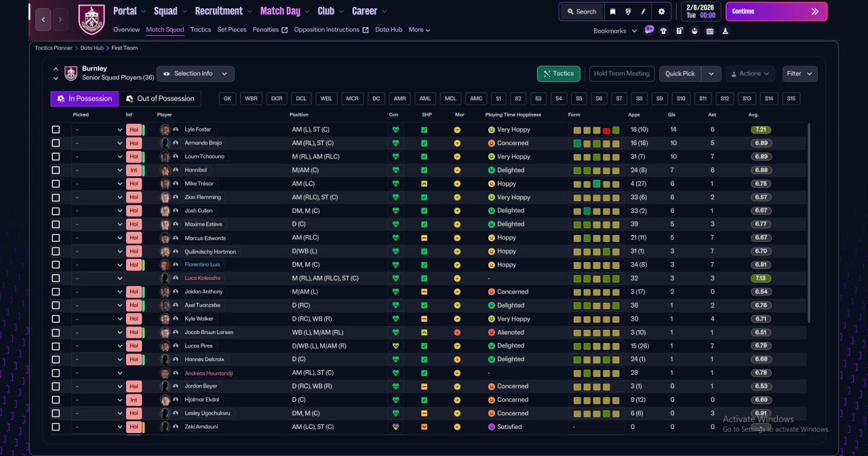
Task: Click the Int status badge for Hannibal
Action: (134, 170)
